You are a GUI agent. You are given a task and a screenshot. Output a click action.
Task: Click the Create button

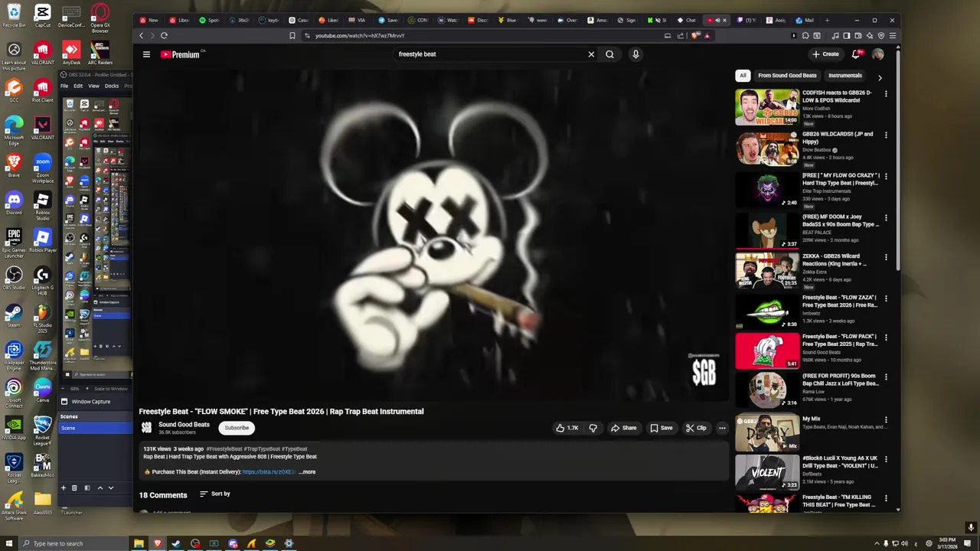pyautogui.click(x=826, y=54)
